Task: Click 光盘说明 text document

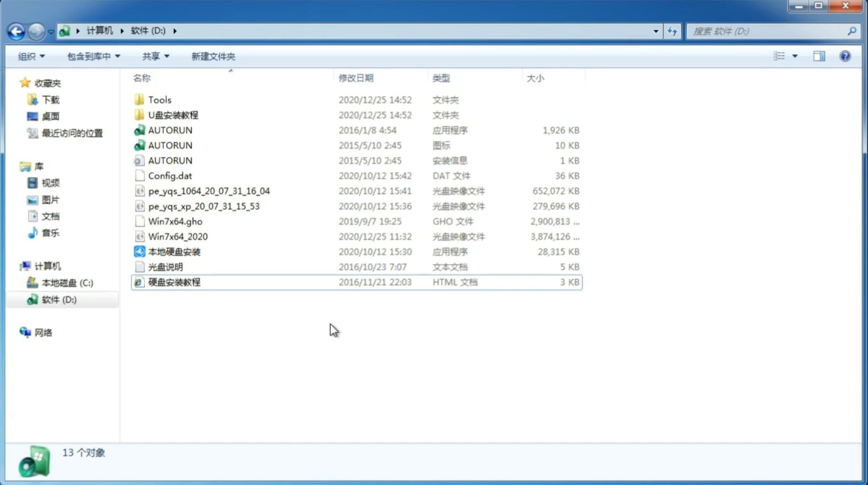Action: coord(166,267)
